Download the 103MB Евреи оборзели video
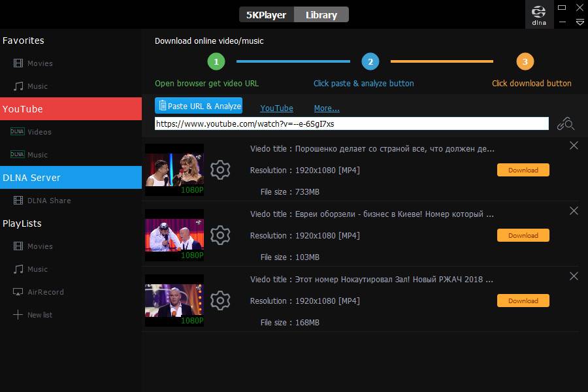Image resolution: width=588 pixels, height=392 pixels. (x=523, y=235)
